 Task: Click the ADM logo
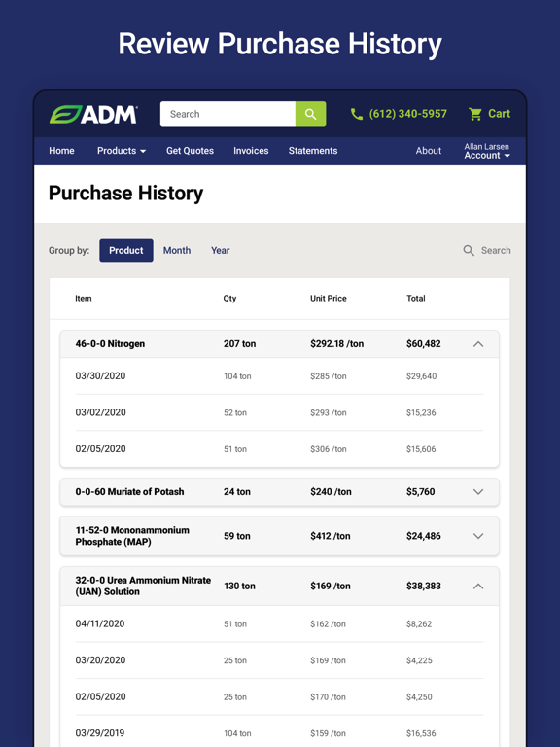pos(93,115)
